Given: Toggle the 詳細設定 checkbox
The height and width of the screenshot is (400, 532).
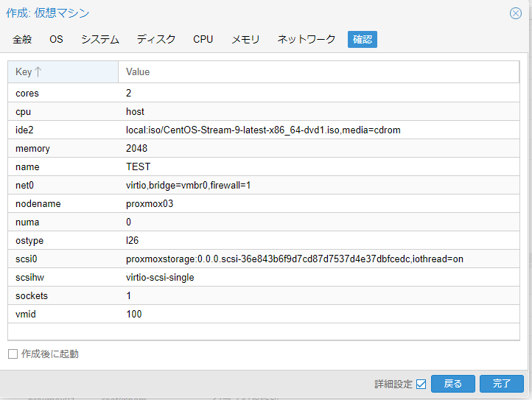Looking at the screenshot, I should coord(421,384).
